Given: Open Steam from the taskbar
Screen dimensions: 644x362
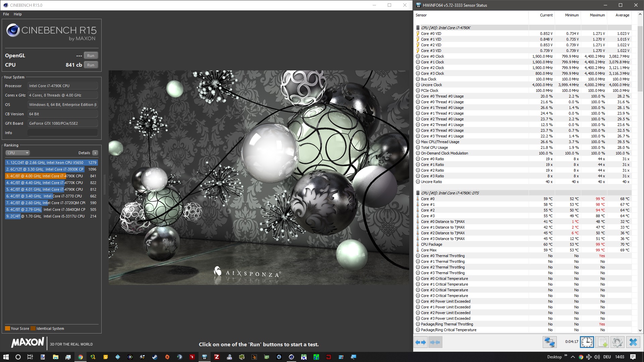Looking at the screenshot, I should [155, 357].
